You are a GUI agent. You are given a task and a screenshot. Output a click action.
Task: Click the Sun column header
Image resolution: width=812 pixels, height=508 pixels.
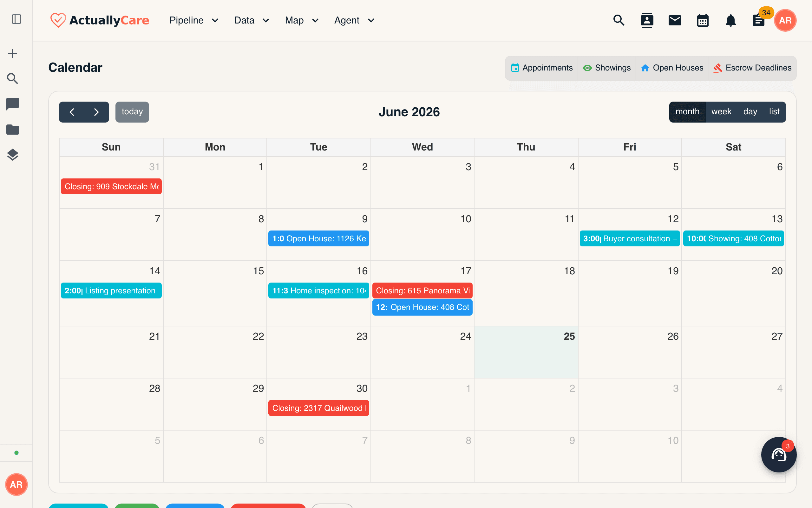point(111,147)
